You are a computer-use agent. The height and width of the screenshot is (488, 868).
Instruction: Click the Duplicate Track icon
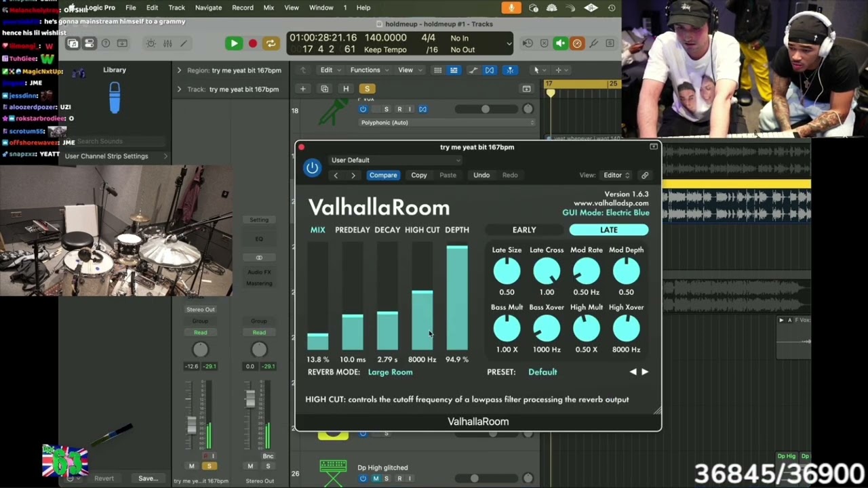pyautogui.click(x=324, y=89)
